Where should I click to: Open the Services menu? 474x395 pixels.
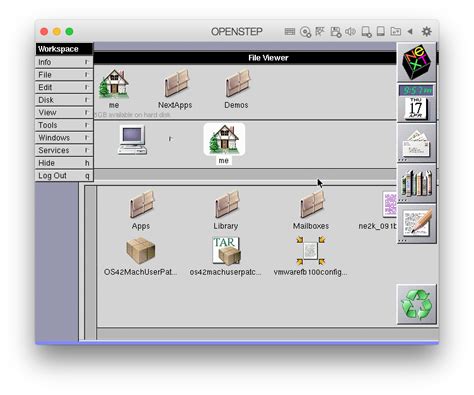point(64,151)
